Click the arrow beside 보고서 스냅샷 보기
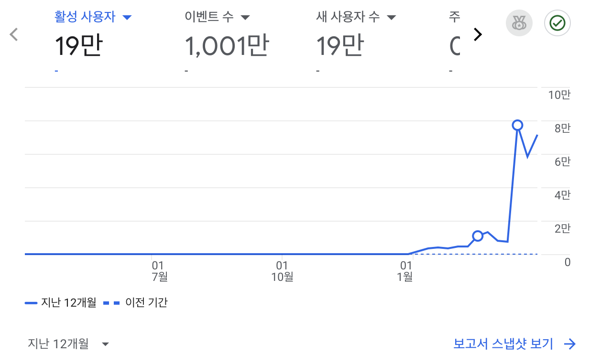590x364 pixels. coord(570,344)
